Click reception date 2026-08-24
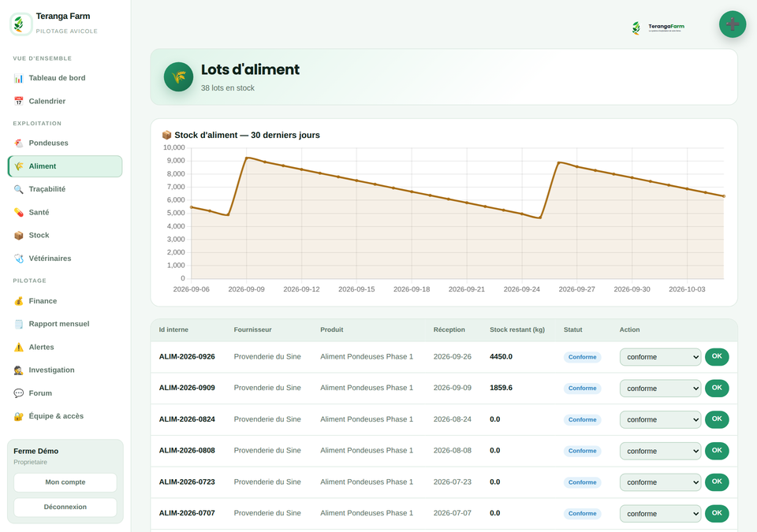Image resolution: width=757 pixels, height=532 pixels. point(452,419)
